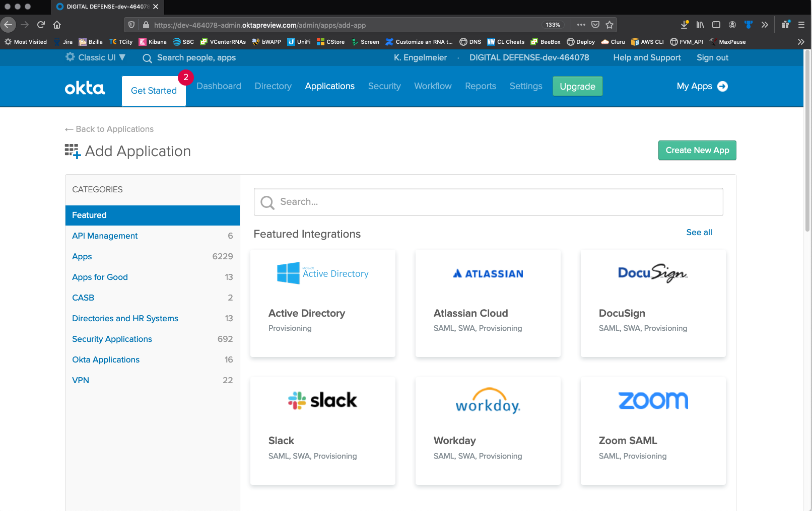Open the Firefox hamburger menu
812x511 pixels.
pyautogui.click(x=801, y=25)
